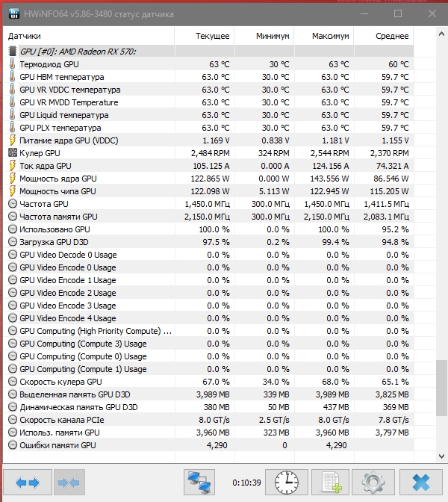Click the thermometer icon beside Термодиод GPU
Viewport: 448px width, 502px height.
coord(12,64)
